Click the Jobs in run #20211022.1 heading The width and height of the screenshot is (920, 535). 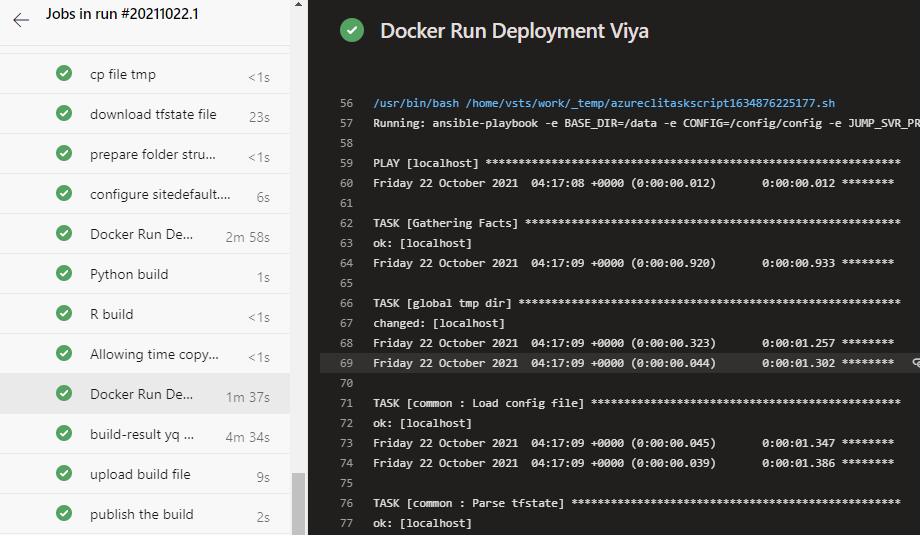click(122, 14)
